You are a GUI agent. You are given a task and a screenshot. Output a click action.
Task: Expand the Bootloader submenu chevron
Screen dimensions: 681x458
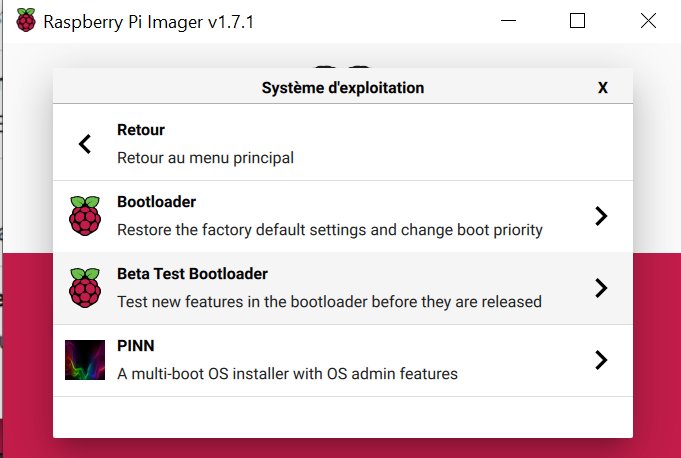pyautogui.click(x=601, y=216)
